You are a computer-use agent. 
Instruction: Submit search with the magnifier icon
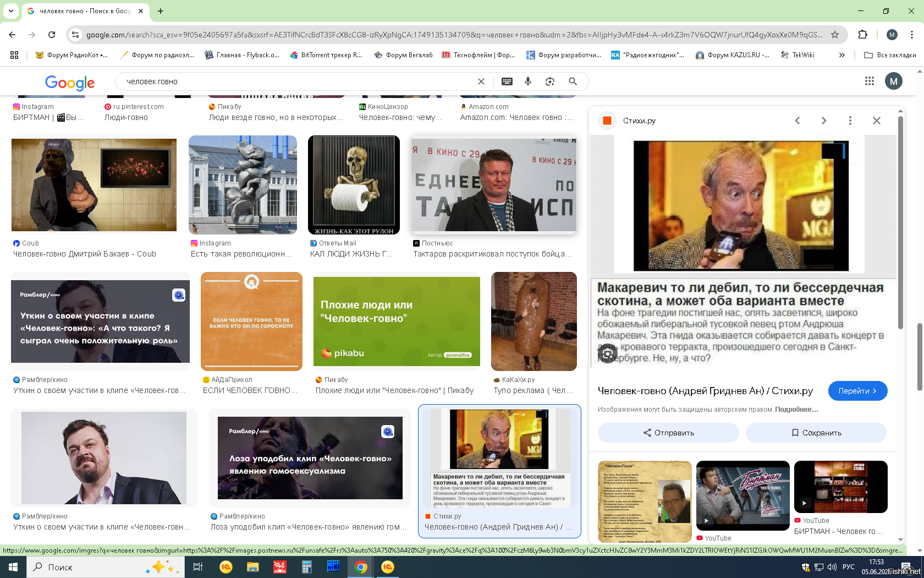click(573, 81)
